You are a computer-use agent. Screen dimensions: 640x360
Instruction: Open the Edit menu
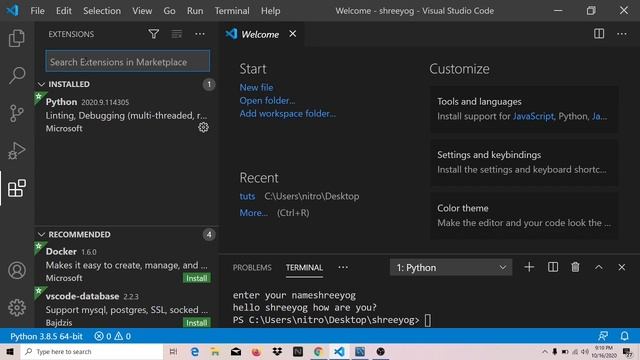64,11
